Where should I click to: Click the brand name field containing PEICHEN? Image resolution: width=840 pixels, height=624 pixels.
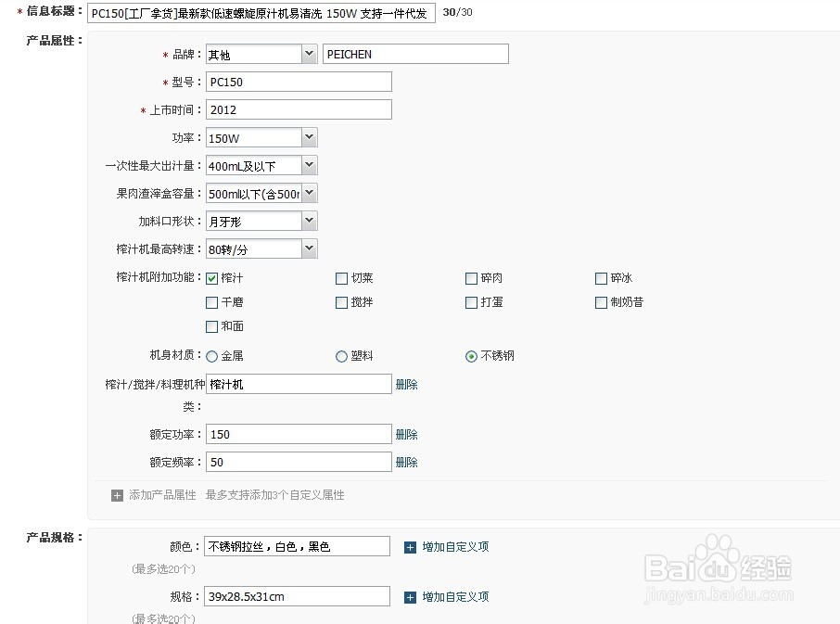pyautogui.click(x=415, y=54)
